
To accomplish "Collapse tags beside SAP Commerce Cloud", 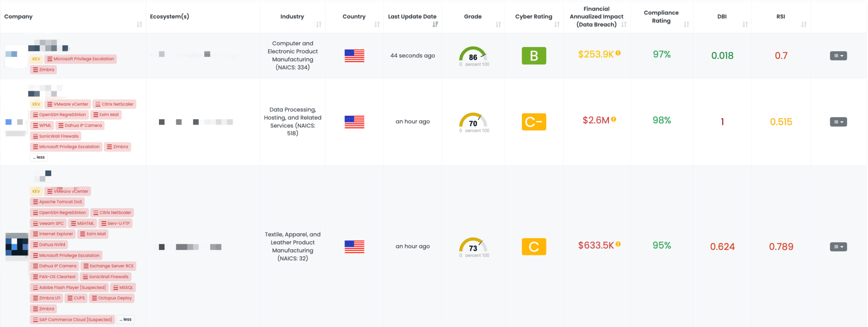I will click(126, 319).
